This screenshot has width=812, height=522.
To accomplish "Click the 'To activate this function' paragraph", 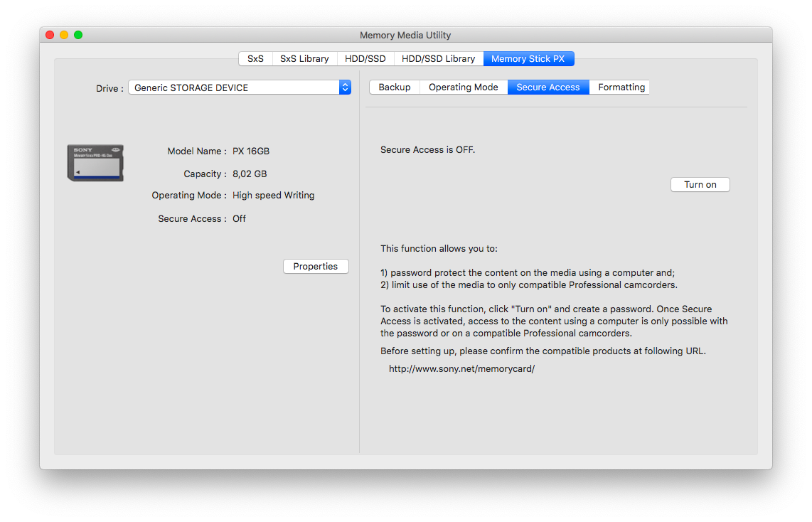I will pyautogui.click(x=554, y=321).
